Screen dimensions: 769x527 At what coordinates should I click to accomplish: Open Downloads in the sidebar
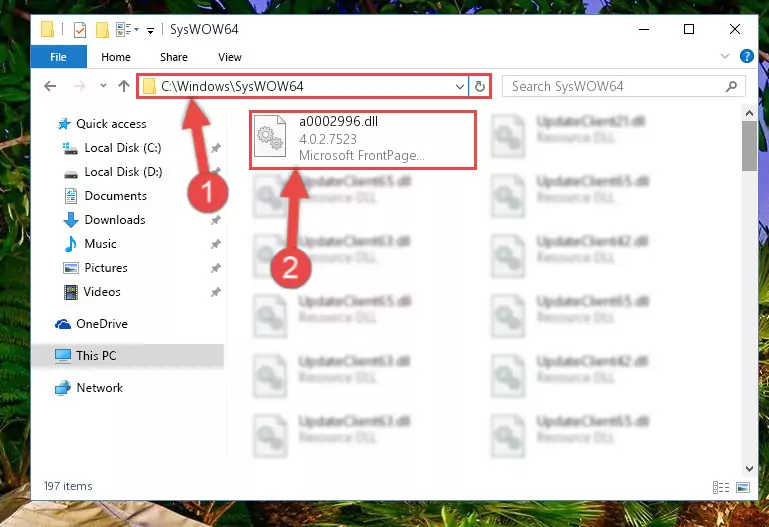click(x=115, y=220)
